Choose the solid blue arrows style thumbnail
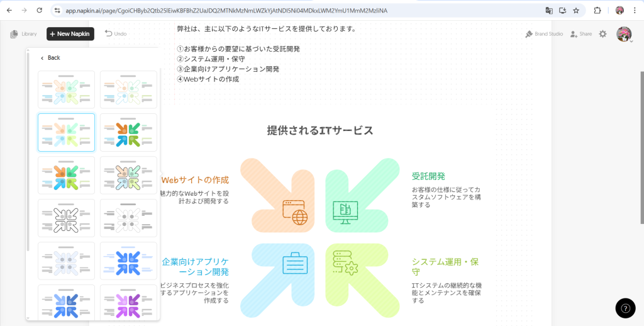Image resolution: width=644 pixels, height=326 pixels. 129,261
